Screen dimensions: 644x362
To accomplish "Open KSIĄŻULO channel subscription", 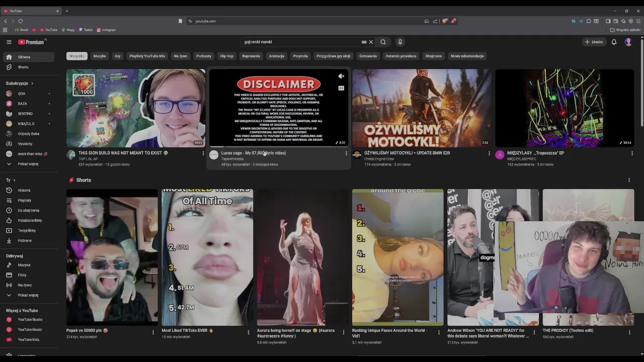I will coord(29,124).
